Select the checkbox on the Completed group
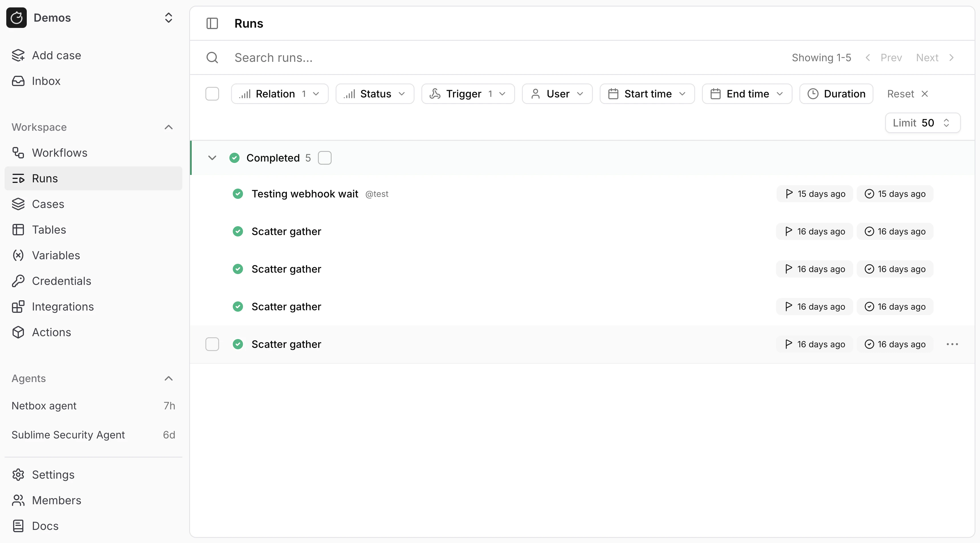This screenshot has width=980, height=543. coord(325,158)
